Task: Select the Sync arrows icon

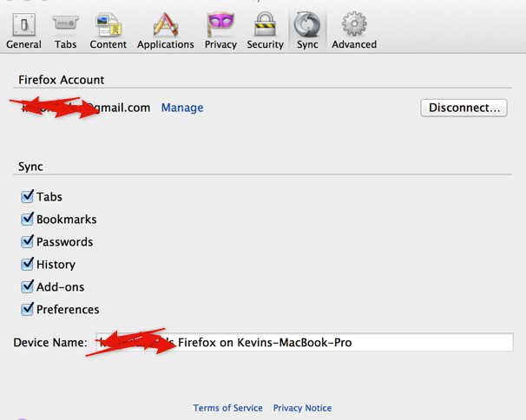Action: 307,24
